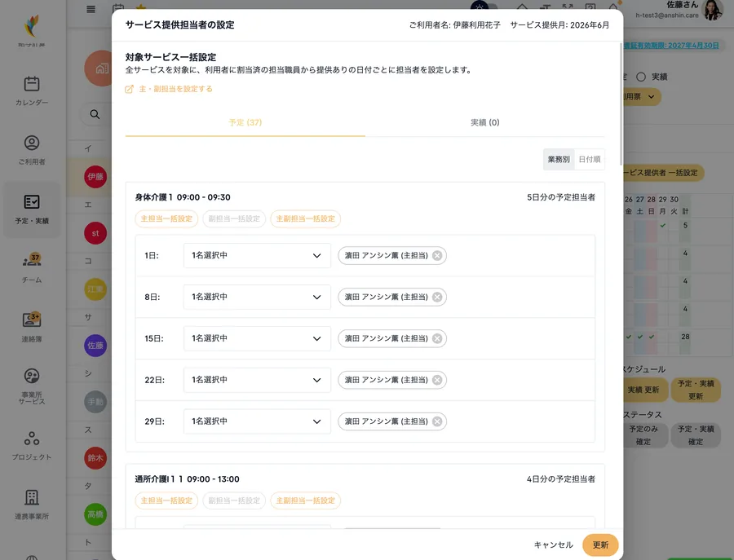
Task: Click the edit icon beside 主・副担当を設定する
Action: click(129, 89)
